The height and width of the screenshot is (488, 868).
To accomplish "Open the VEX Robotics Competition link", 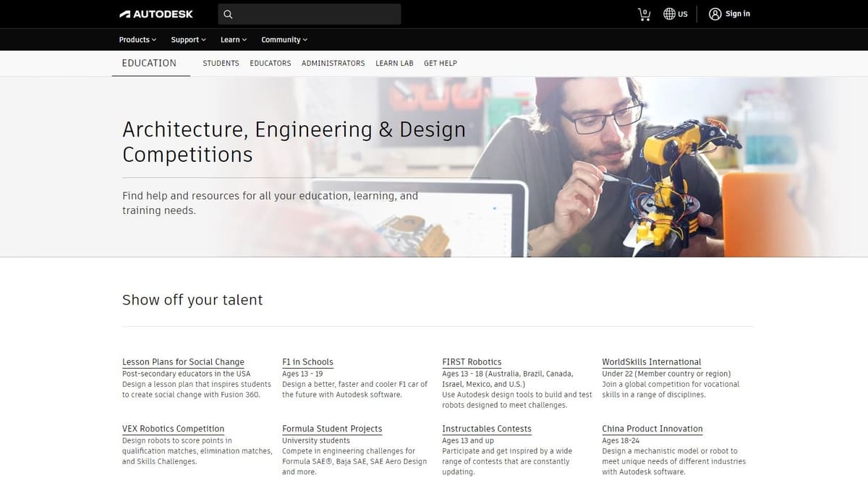I will point(174,429).
